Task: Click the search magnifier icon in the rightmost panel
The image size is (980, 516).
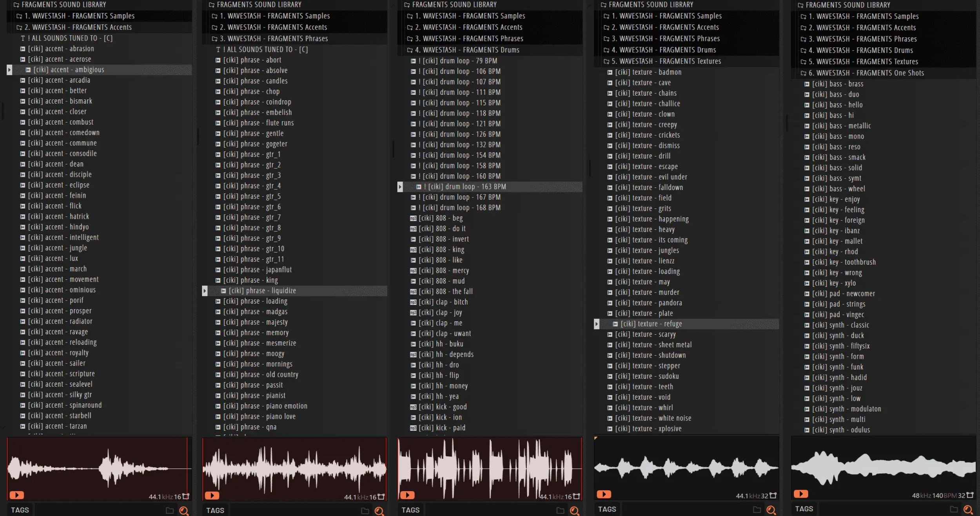Action: pos(967,510)
